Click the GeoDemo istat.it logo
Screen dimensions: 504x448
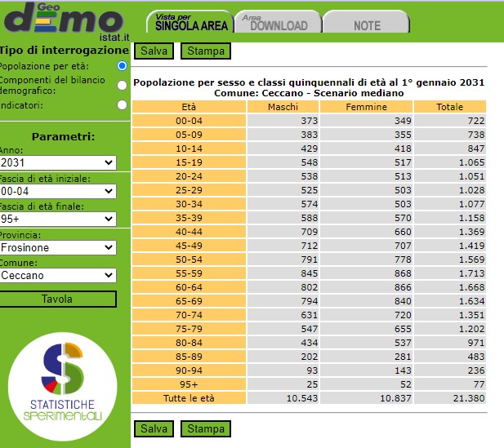[x=64, y=20]
